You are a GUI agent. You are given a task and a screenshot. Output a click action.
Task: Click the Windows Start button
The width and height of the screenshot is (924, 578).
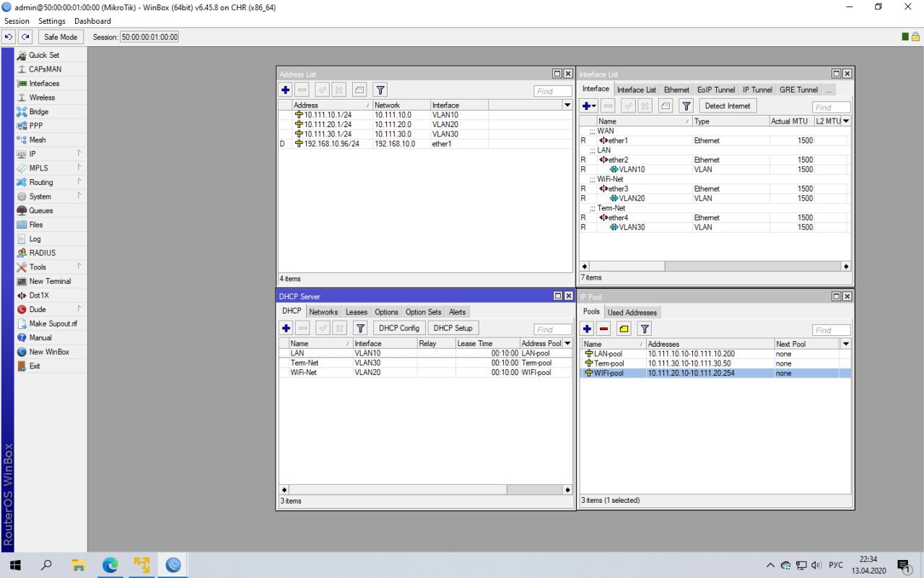coord(15,565)
